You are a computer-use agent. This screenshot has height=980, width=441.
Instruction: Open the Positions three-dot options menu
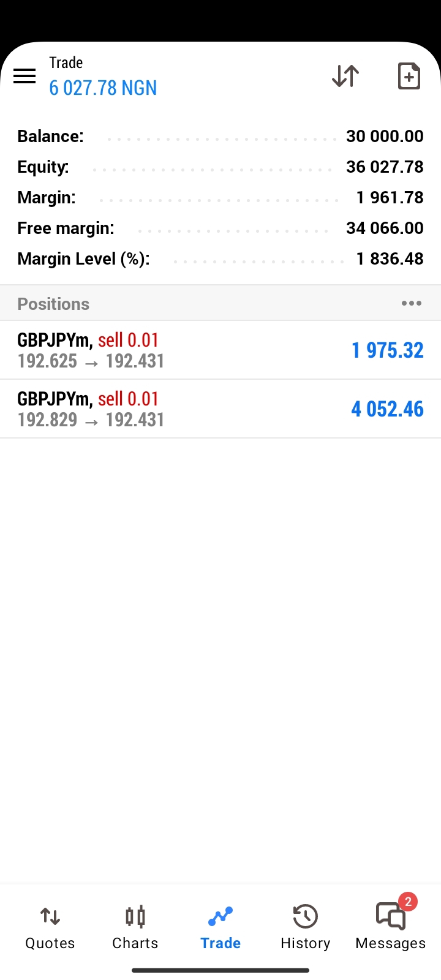click(412, 303)
